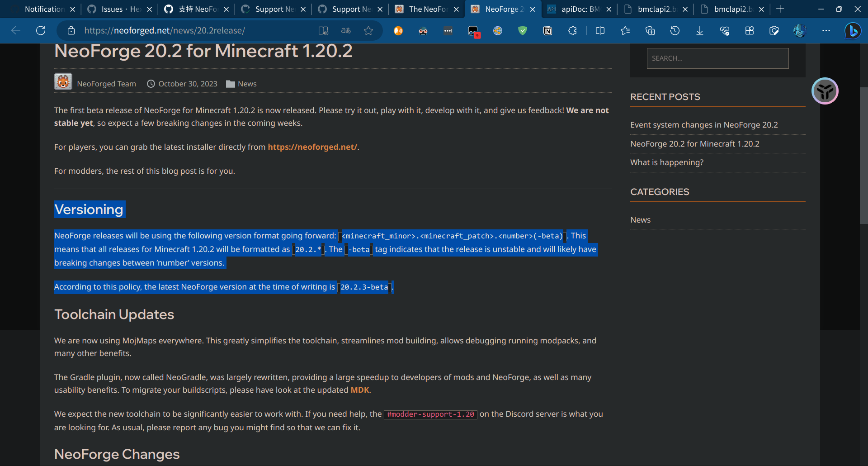The width and height of the screenshot is (868, 466).
Task: Click the #modder-support-1.20 channel tag
Action: [430, 414]
